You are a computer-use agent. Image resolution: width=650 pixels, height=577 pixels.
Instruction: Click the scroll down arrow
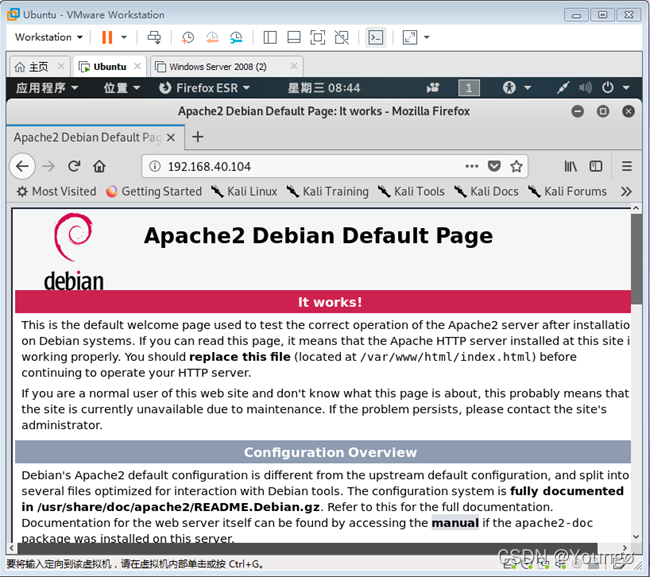coord(636,537)
